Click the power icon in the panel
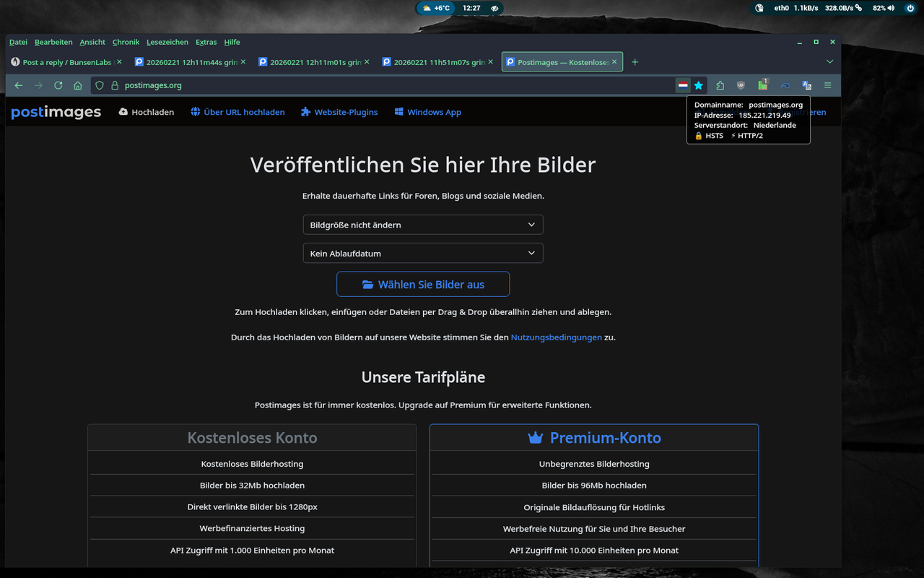The width and height of the screenshot is (924, 578). pyautogui.click(x=910, y=8)
